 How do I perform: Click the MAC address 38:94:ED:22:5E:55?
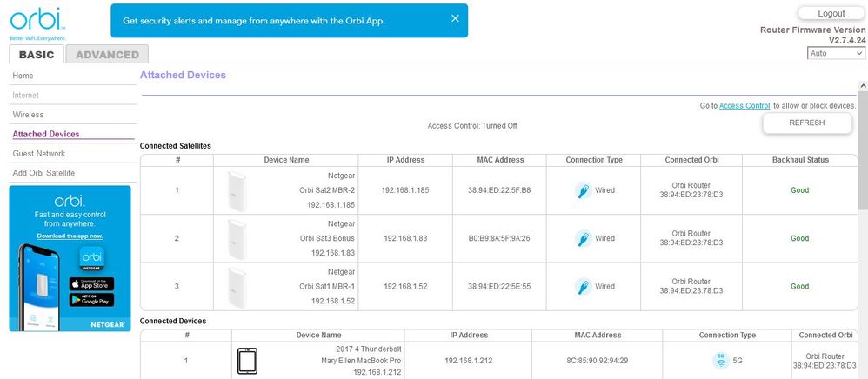pyautogui.click(x=499, y=287)
